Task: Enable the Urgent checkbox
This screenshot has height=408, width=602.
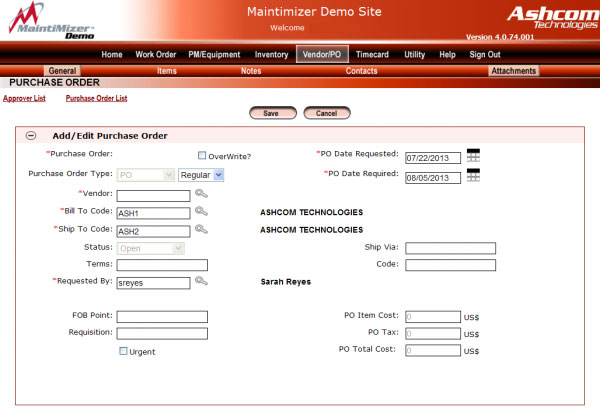Action: 123,351
